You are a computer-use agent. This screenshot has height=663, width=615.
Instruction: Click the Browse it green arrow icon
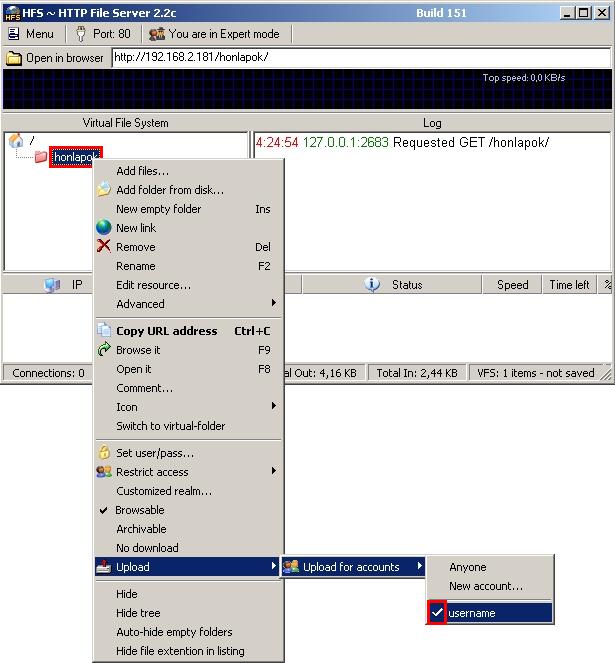104,350
